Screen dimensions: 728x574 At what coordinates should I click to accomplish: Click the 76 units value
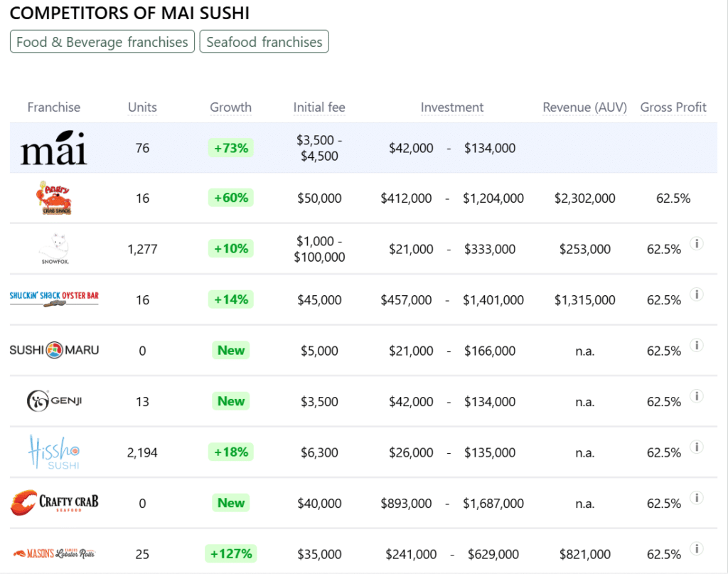click(142, 148)
